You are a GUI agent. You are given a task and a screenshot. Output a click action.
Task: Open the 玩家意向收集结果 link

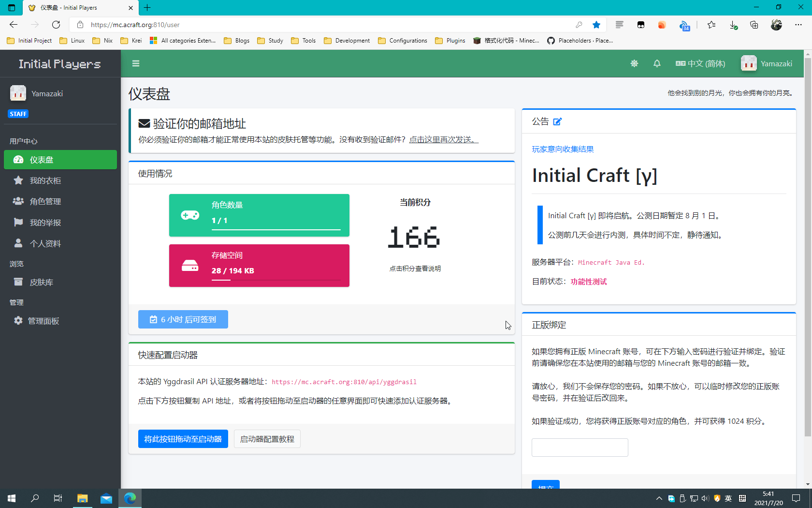coord(562,149)
